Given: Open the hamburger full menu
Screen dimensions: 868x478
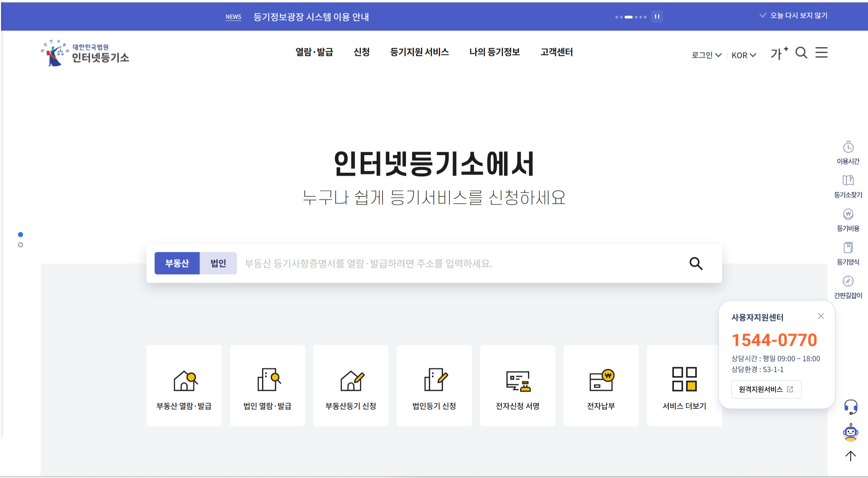Looking at the screenshot, I should (x=822, y=53).
